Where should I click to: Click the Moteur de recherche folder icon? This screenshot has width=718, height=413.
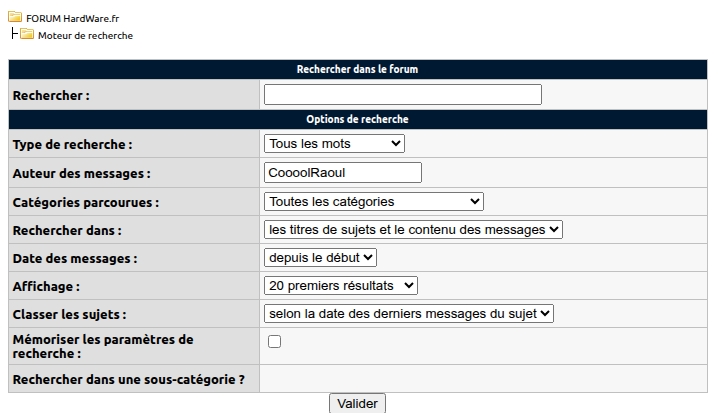(x=27, y=35)
